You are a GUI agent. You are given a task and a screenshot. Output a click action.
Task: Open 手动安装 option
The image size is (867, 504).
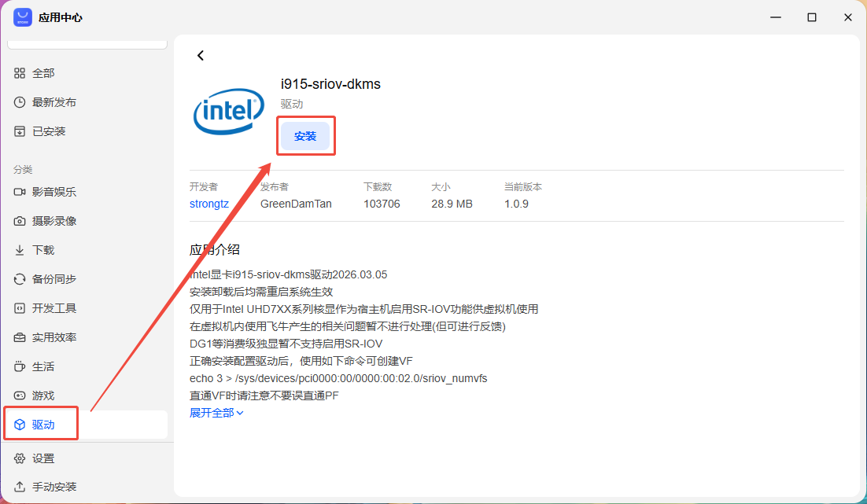(87, 487)
